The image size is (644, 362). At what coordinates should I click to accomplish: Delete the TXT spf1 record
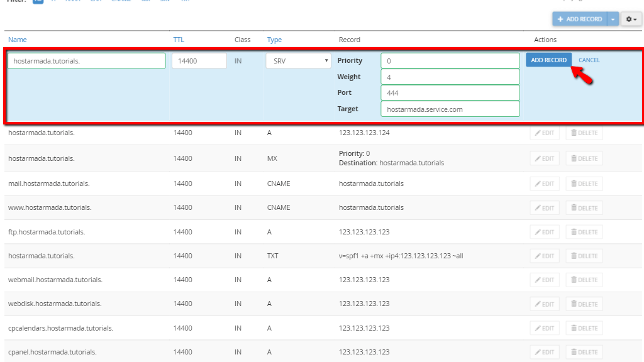point(584,256)
